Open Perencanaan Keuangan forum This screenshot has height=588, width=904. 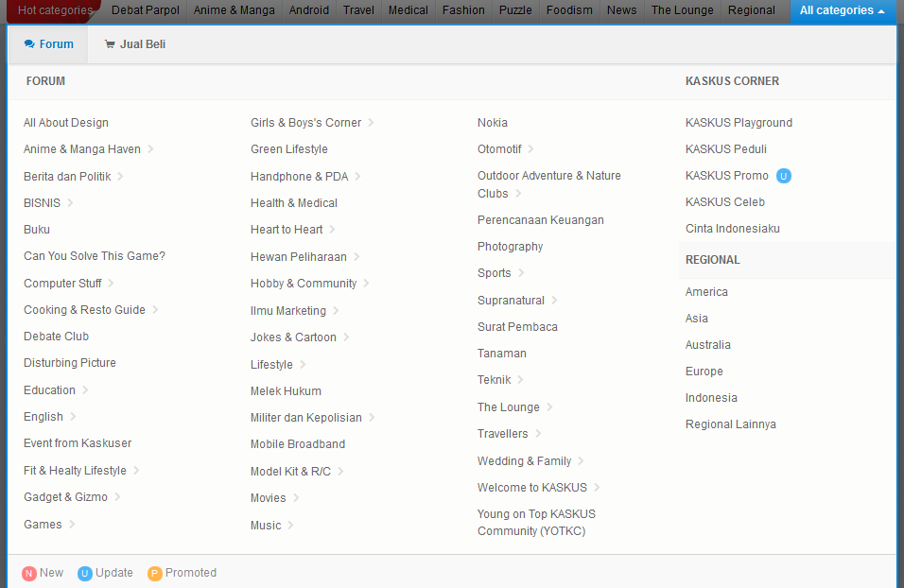[541, 220]
